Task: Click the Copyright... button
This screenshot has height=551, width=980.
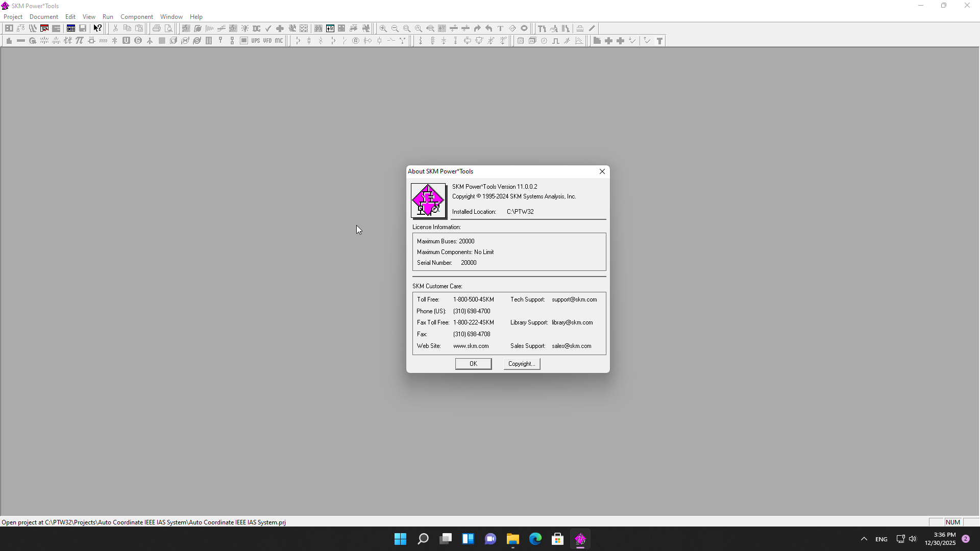Action: (522, 364)
